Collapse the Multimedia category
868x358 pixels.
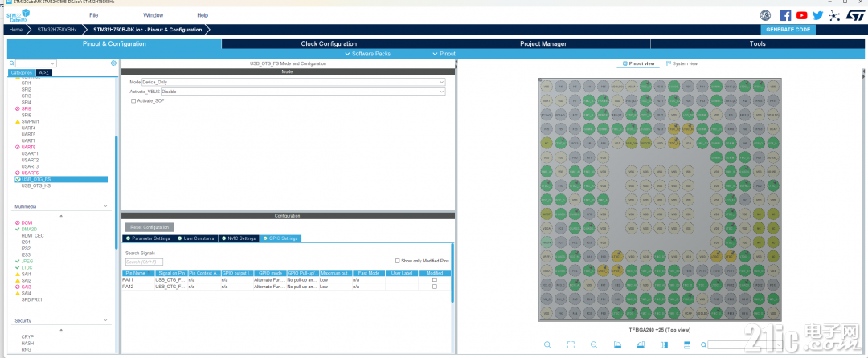[x=106, y=206]
